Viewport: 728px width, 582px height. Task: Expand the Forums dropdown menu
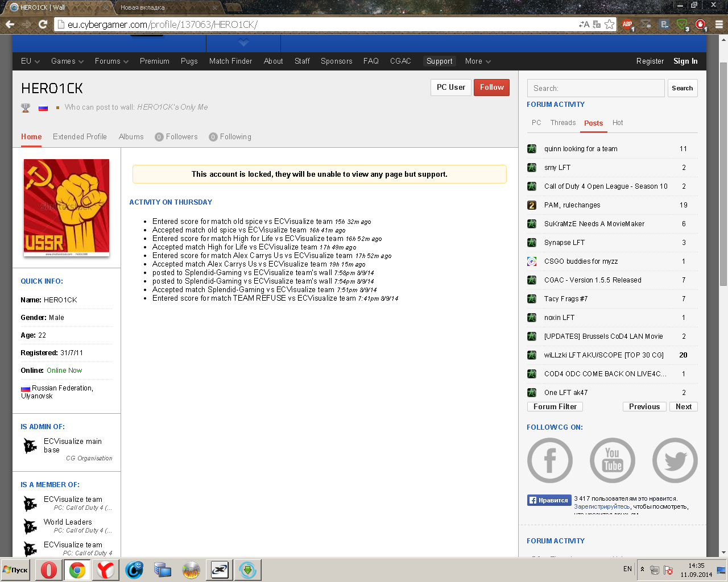(111, 61)
